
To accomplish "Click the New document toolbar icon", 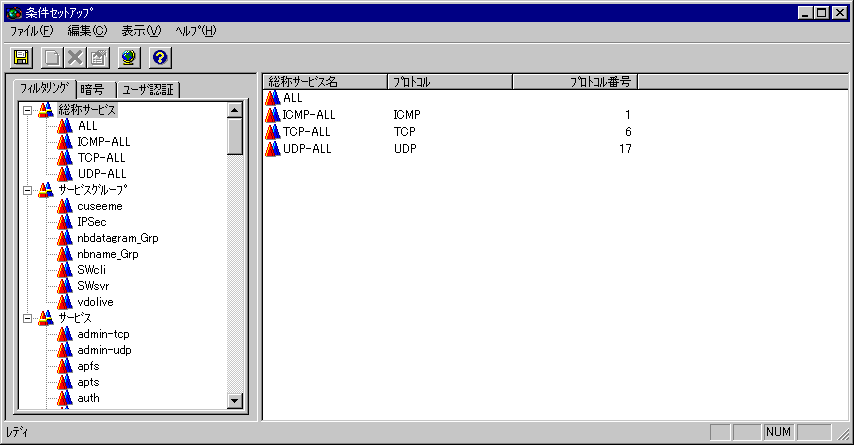I will [x=52, y=58].
